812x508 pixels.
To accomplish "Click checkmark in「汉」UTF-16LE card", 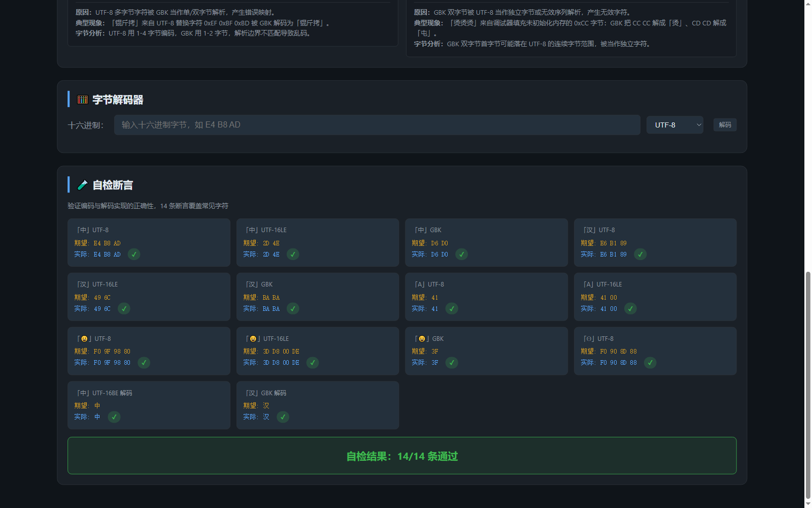I will click(x=124, y=309).
